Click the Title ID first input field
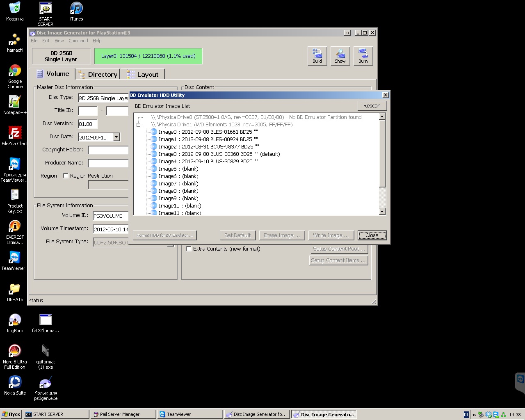The height and width of the screenshot is (420, 525). click(x=87, y=111)
